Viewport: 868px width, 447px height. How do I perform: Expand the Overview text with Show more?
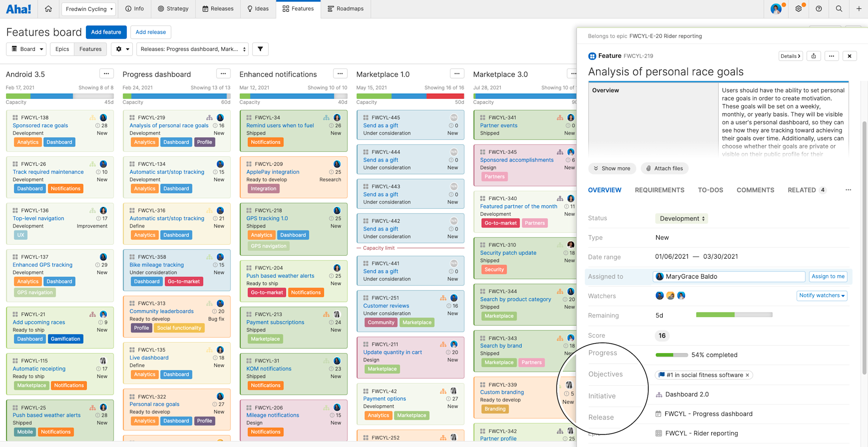[612, 168]
